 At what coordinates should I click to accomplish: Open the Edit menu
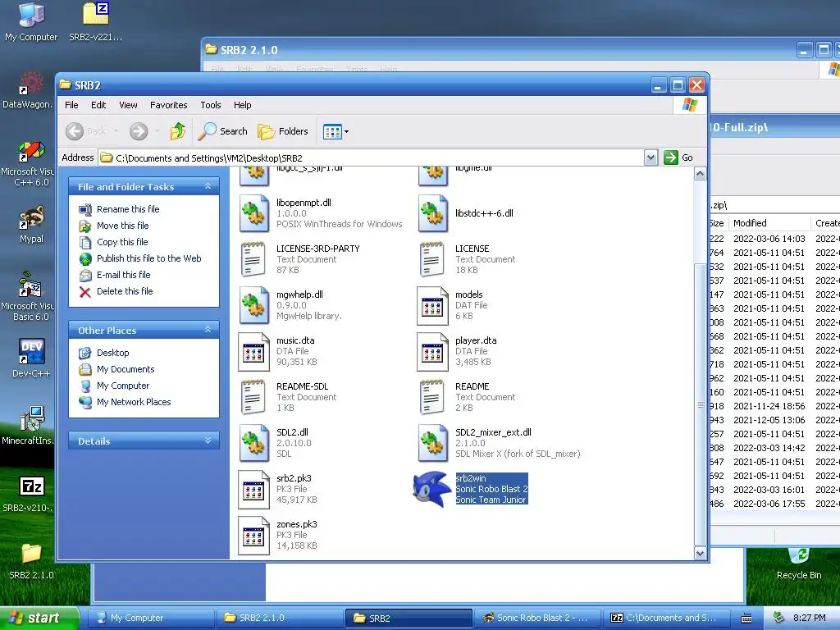click(x=98, y=105)
